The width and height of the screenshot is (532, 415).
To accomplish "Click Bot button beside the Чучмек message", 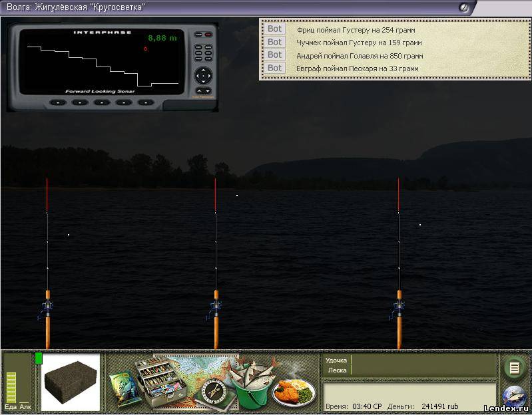I will (274, 42).
